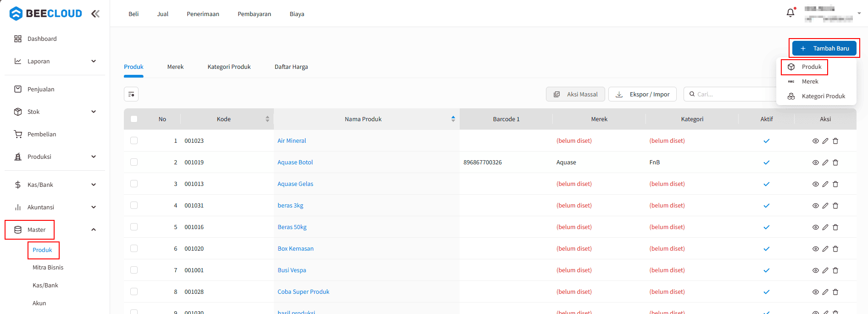
Task: Collapse the Master section in sidebar
Action: 94,230
